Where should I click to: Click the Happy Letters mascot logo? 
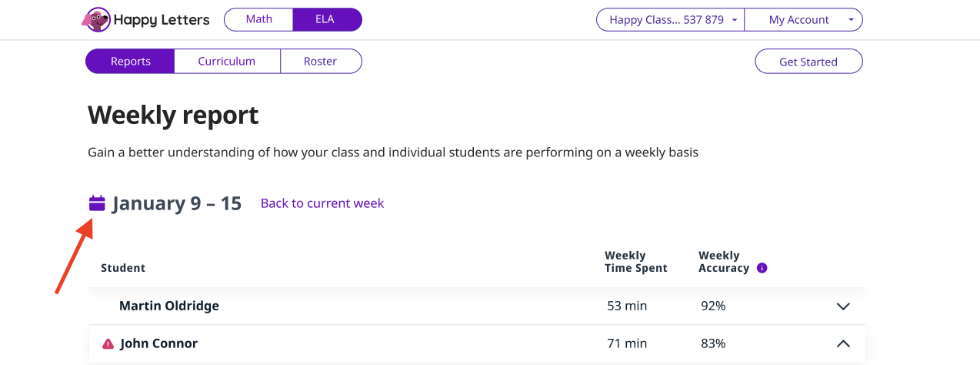(95, 19)
